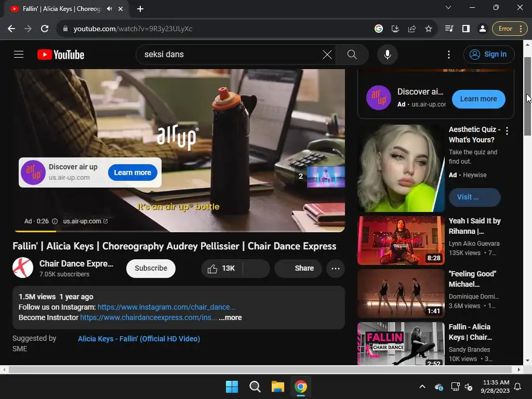This screenshot has width=532, height=399.
Task: Open clock showing 11:35 AM
Action: tap(495, 387)
